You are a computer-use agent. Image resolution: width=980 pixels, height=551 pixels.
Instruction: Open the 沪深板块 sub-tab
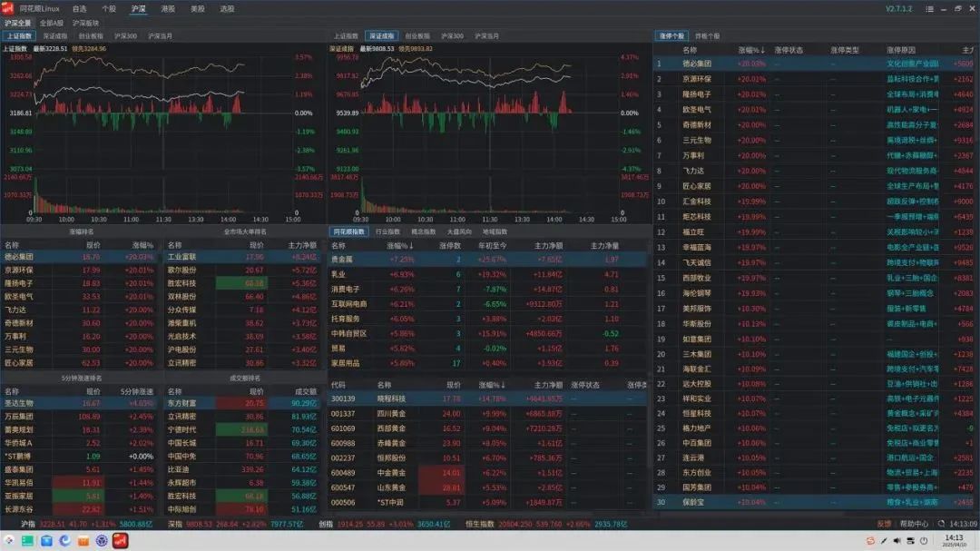click(85, 23)
